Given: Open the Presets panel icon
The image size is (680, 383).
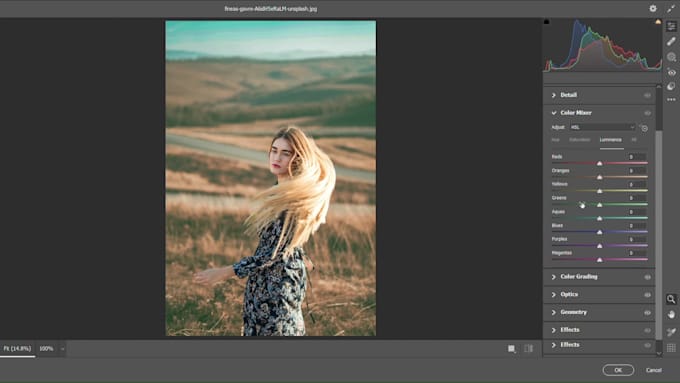Looking at the screenshot, I should [671, 86].
